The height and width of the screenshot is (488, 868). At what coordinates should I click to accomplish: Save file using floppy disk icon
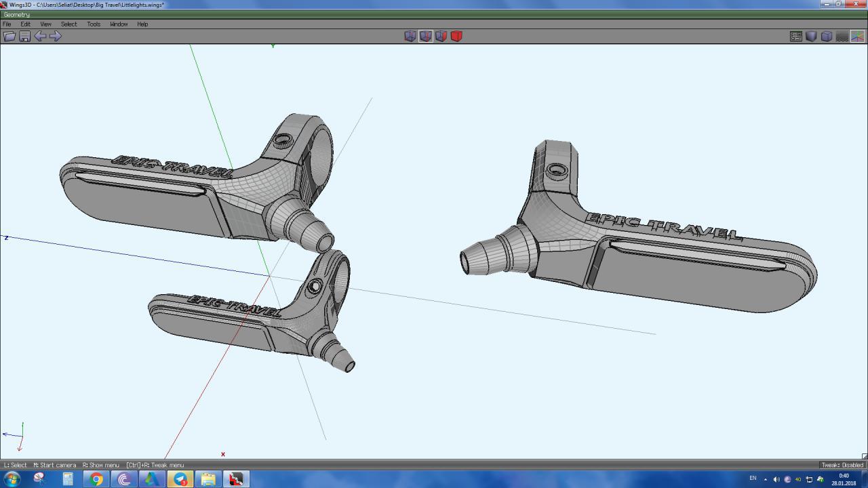[24, 36]
